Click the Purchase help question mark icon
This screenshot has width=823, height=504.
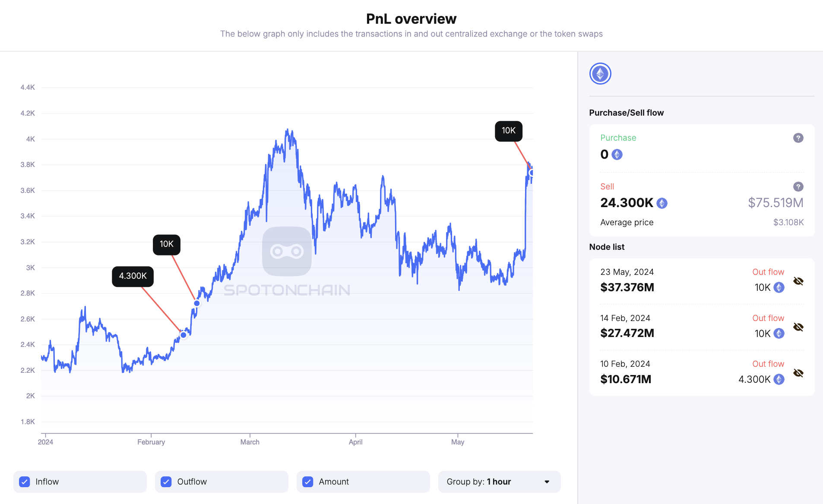798,138
